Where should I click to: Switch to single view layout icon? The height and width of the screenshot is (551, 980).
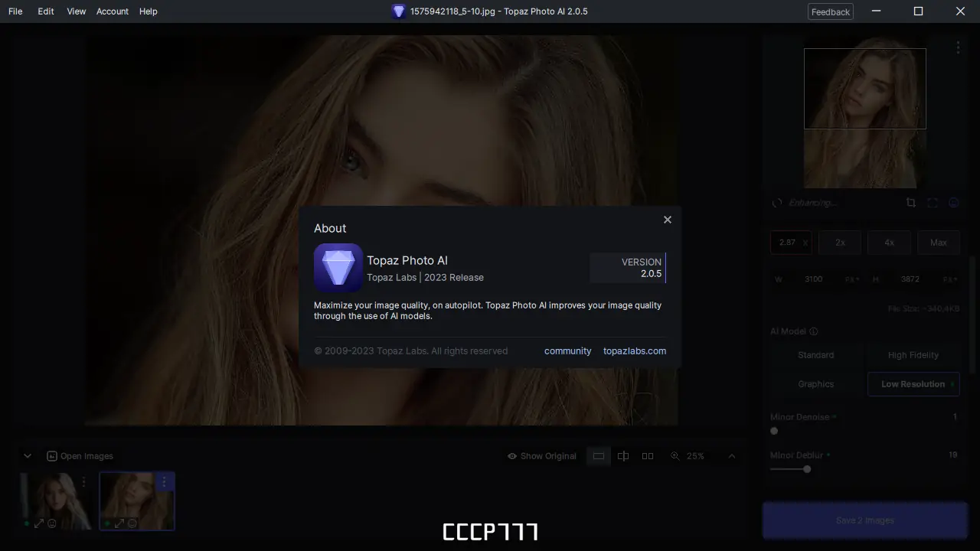(x=599, y=456)
